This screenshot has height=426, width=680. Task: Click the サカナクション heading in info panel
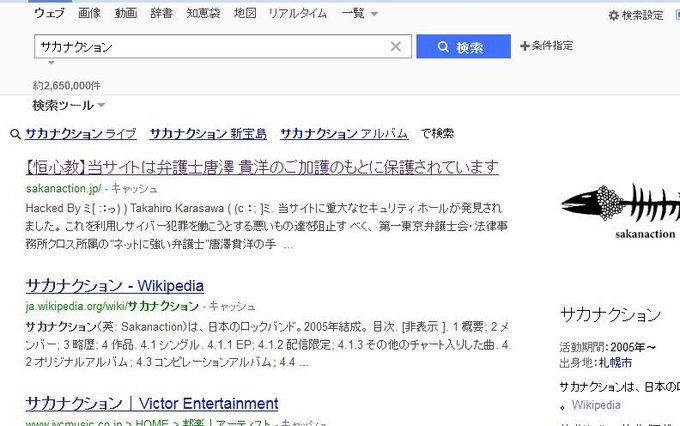pyautogui.click(x=610, y=315)
